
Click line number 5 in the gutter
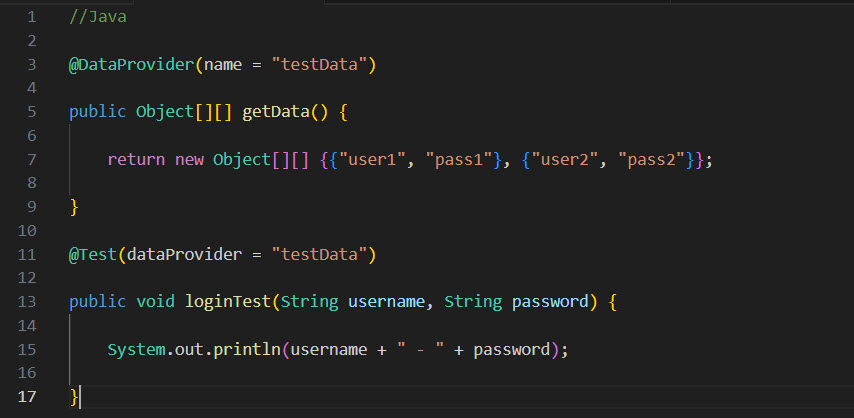(32, 112)
